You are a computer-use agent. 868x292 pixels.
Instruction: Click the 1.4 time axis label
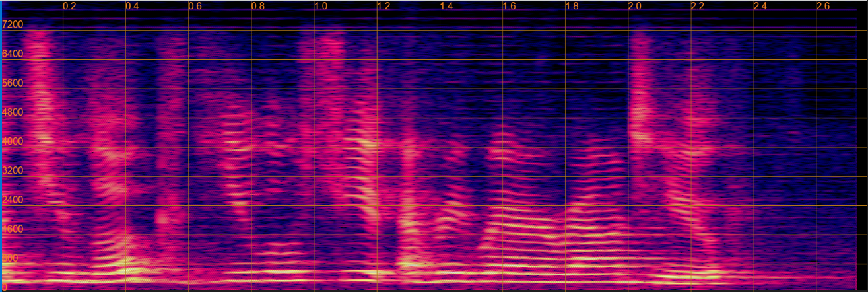(x=446, y=6)
